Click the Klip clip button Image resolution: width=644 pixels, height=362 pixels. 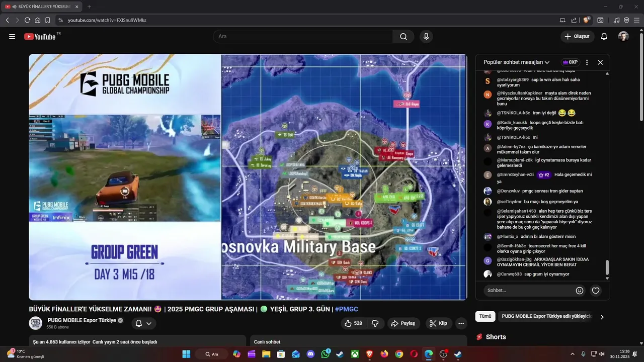coord(439,323)
